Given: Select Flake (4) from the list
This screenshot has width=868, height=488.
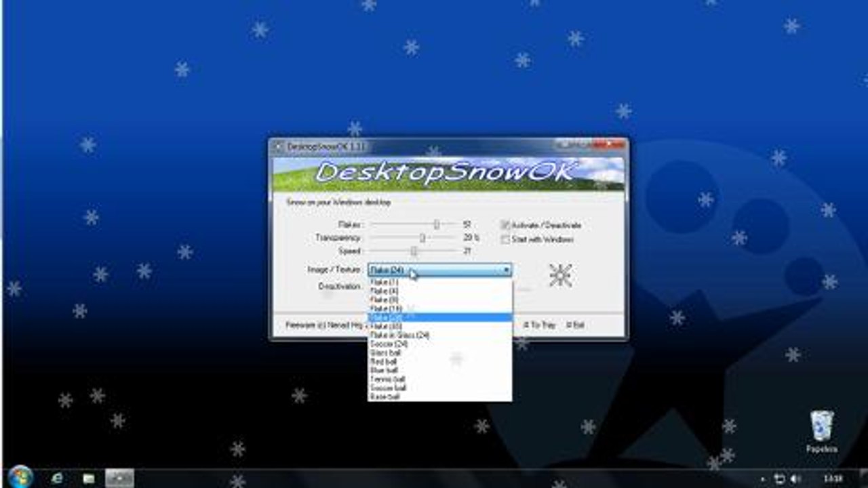Looking at the screenshot, I should 439,291.
